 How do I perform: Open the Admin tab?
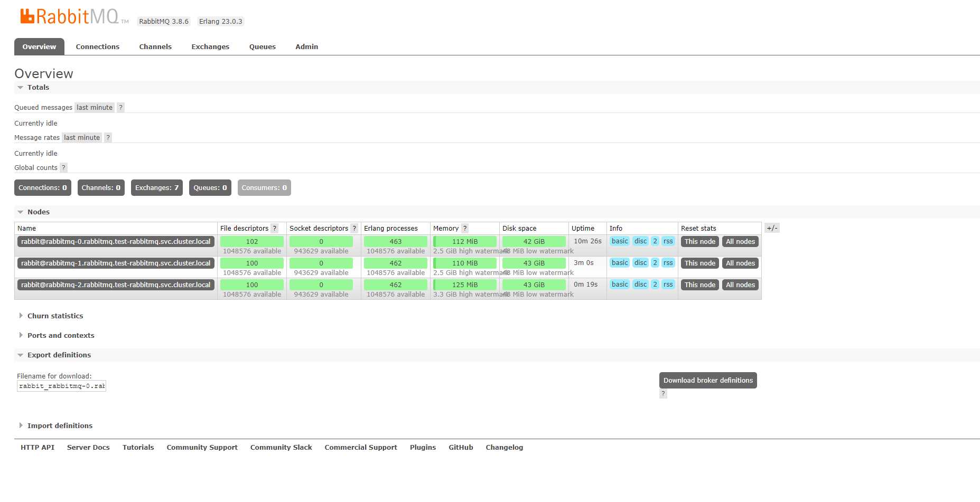pos(307,46)
